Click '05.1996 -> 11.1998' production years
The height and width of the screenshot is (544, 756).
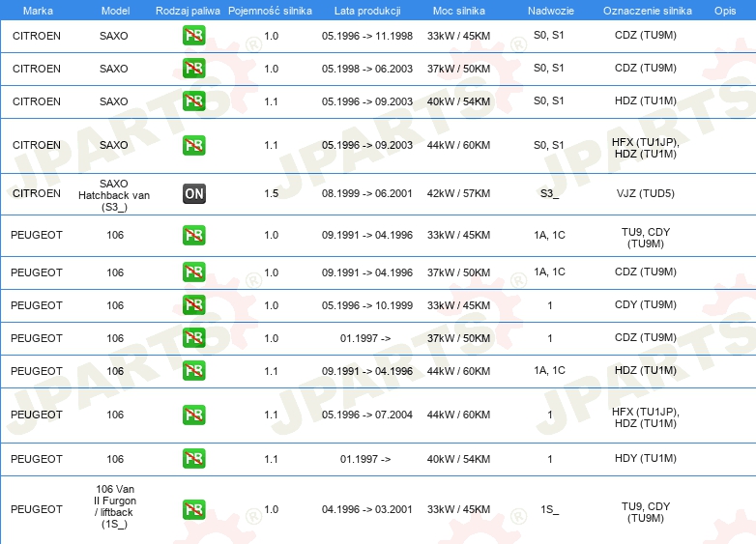(x=367, y=36)
